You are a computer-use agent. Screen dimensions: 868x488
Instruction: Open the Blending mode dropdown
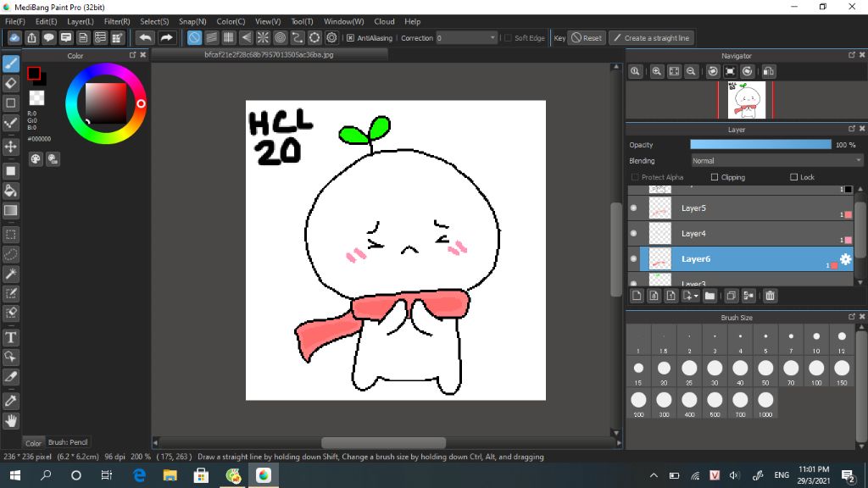click(x=776, y=161)
